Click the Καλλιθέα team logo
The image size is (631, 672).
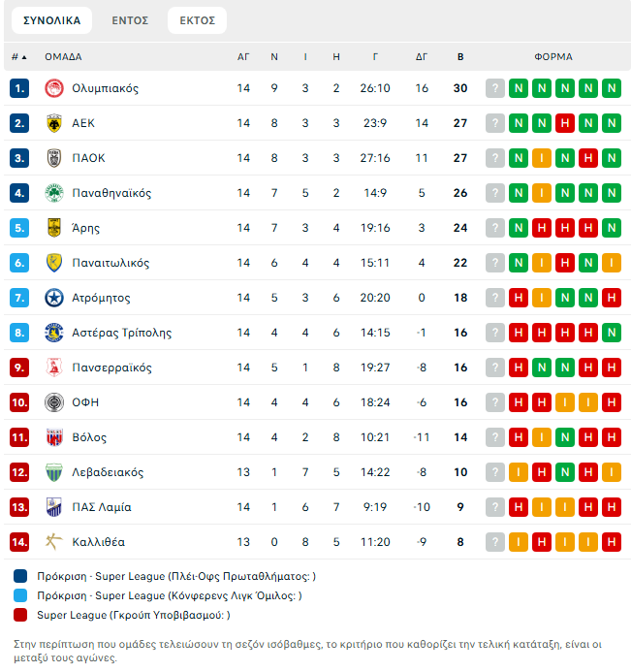(54, 542)
